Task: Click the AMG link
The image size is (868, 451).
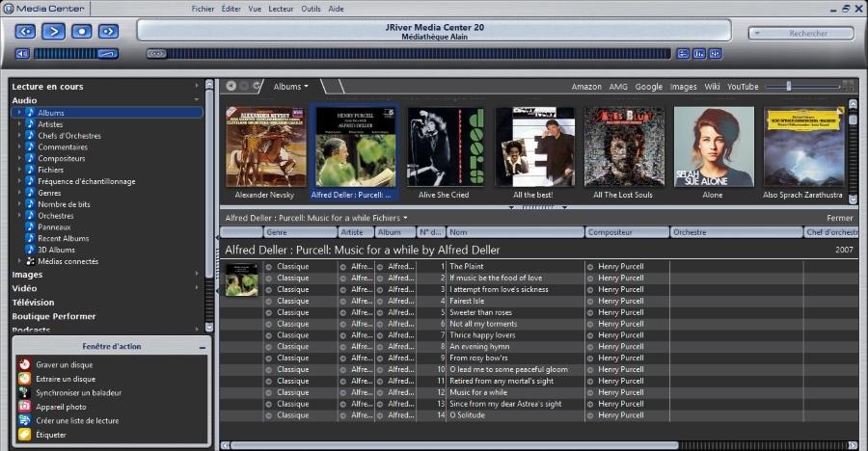Action: pos(618,87)
